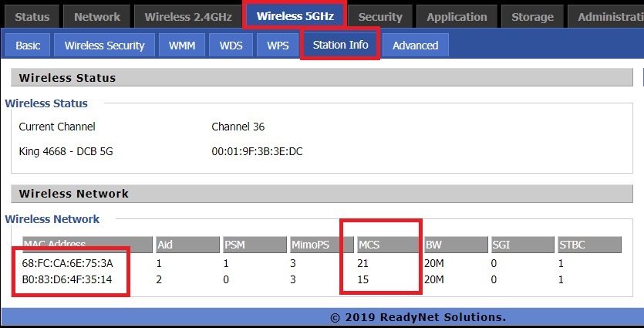644x328 pixels.
Task: Select the Basic sub-tab
Action: 28,46
